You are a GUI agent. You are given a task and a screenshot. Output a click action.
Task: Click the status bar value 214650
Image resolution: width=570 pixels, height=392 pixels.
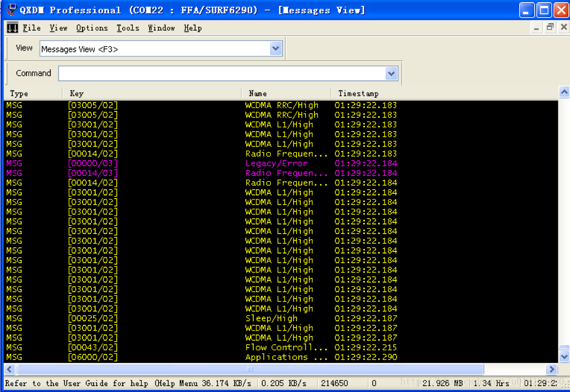tap(334, 383)
